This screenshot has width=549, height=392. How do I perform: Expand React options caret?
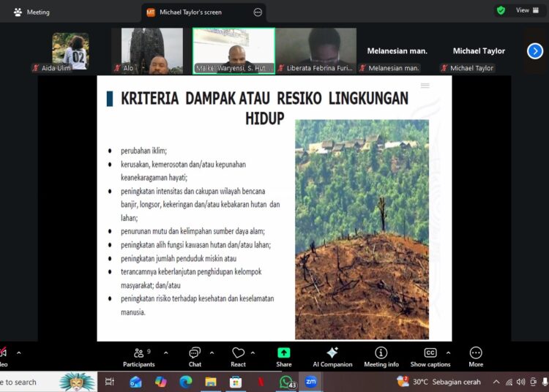(253, 353)
